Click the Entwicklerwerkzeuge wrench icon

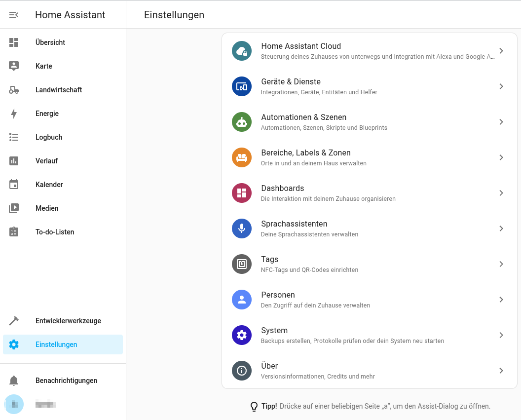click(x=13, y=321)
